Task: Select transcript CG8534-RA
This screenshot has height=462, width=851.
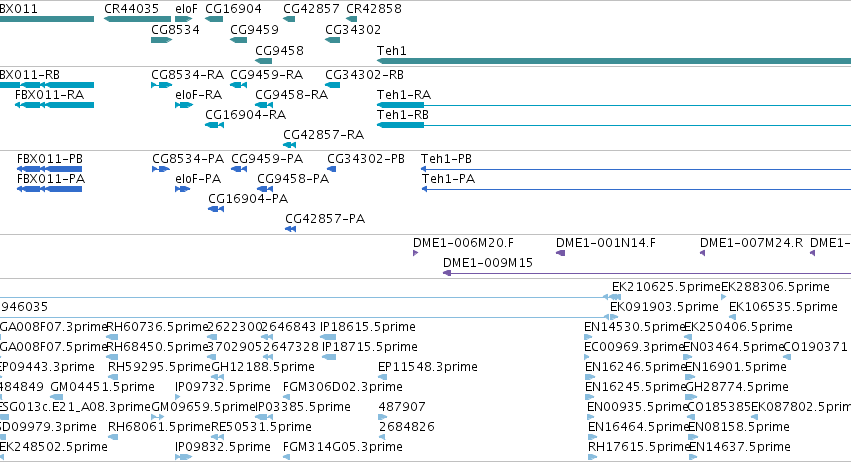Action: (187, 74)
